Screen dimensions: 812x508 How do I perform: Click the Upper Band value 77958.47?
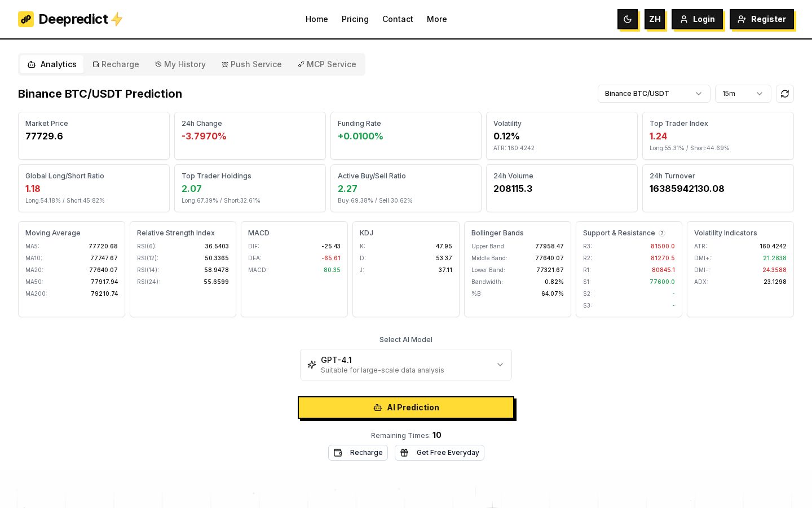click(x=549, y=246)
